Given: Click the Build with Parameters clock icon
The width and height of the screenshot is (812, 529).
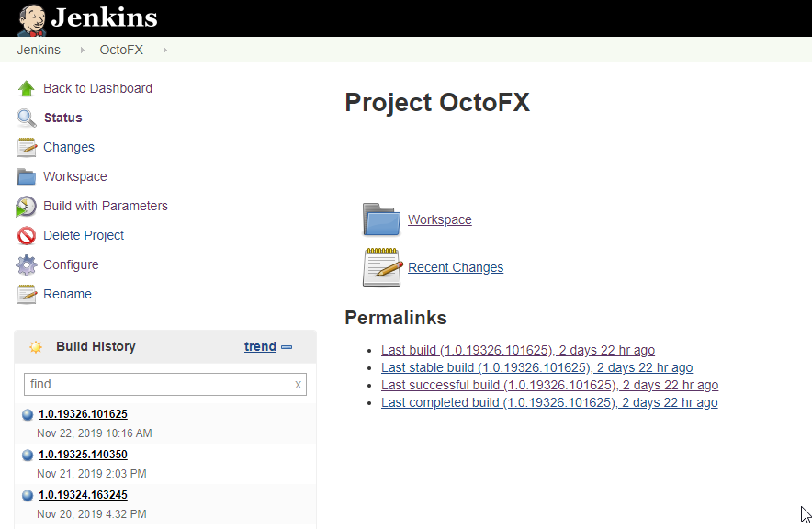Looking at the screenshot, I should (x=26, y=207).
